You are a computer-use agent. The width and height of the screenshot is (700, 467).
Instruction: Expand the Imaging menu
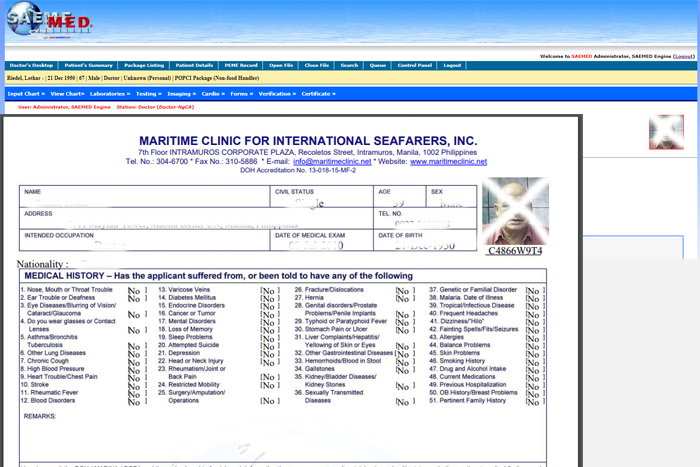click(182, 94)
